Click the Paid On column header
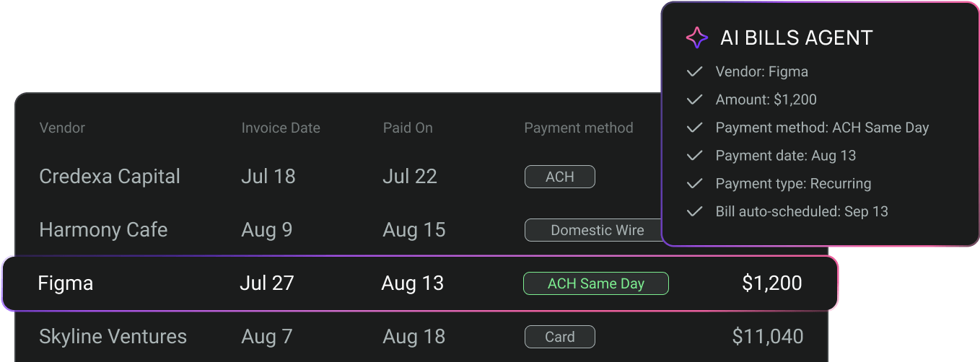 (x=408, y=128)
